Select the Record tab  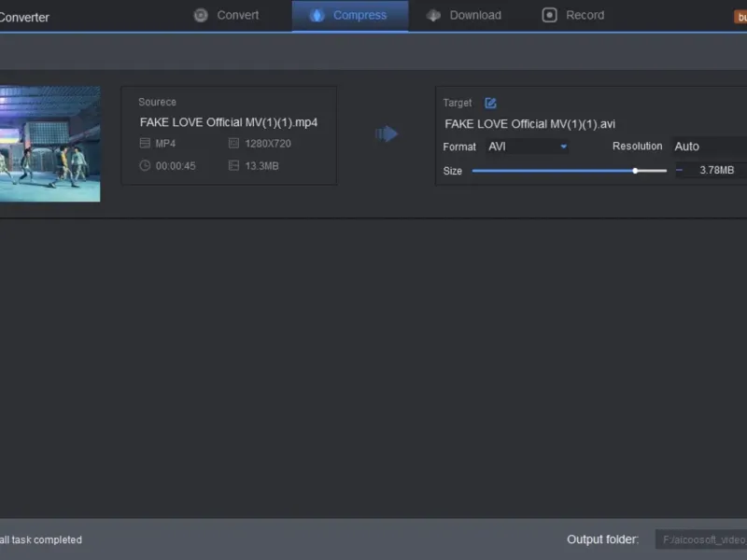point(573,15)
